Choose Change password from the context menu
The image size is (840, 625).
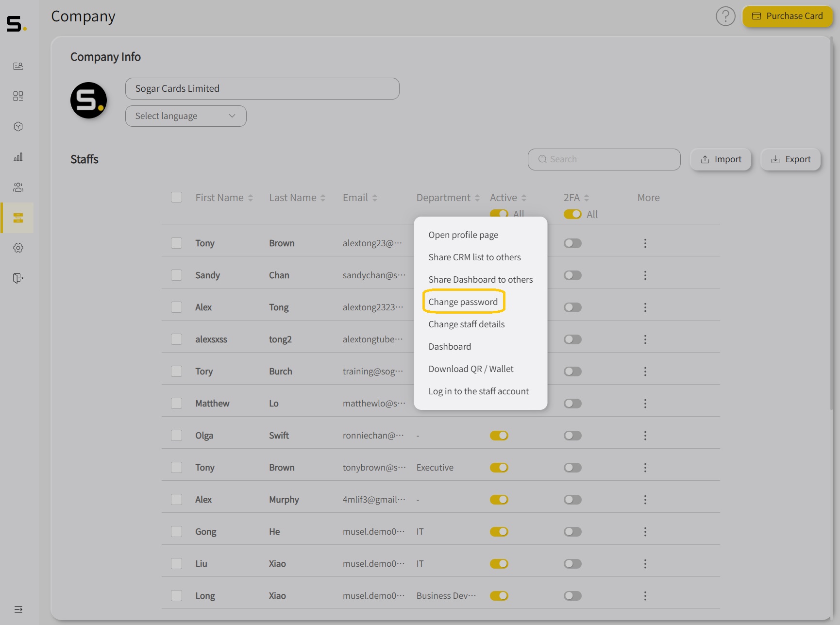(x=463, y=302)
